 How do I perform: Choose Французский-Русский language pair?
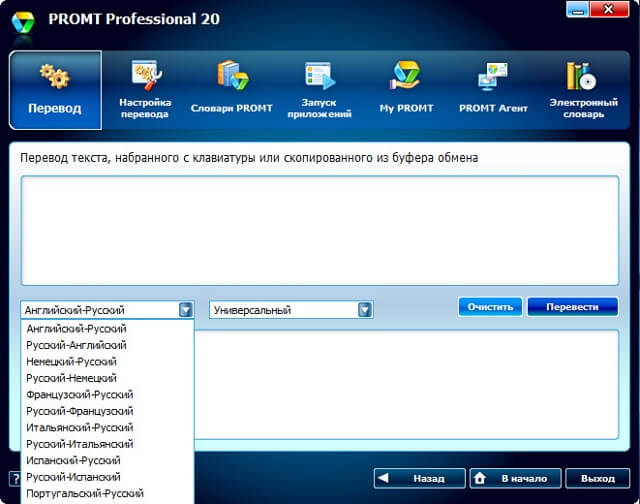click(x=80, y=395)
